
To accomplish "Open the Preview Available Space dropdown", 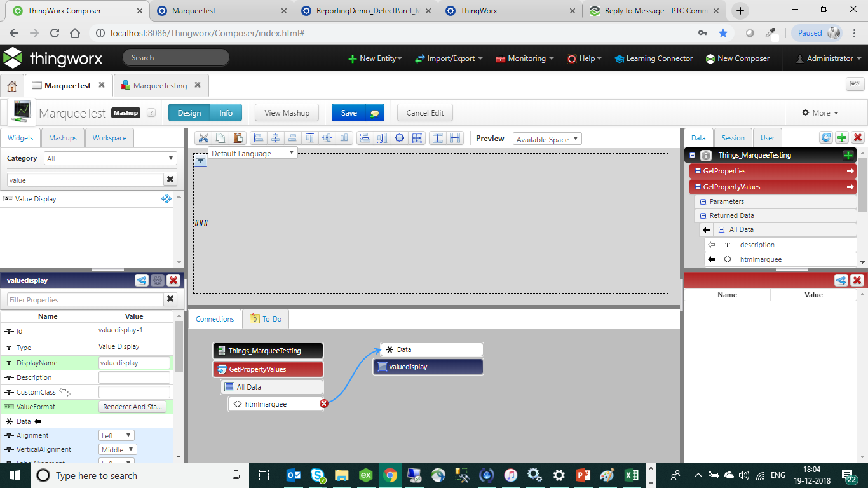I will click(547, 139).
